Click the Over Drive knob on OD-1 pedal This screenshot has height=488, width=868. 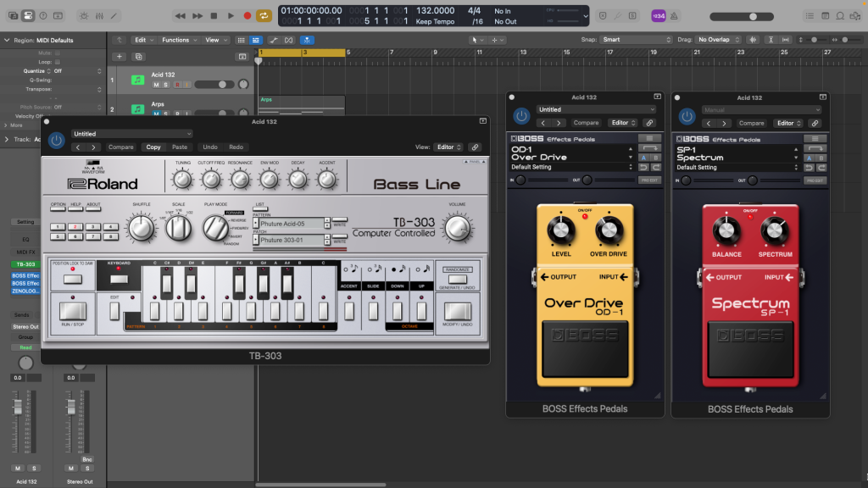[609, 230]
